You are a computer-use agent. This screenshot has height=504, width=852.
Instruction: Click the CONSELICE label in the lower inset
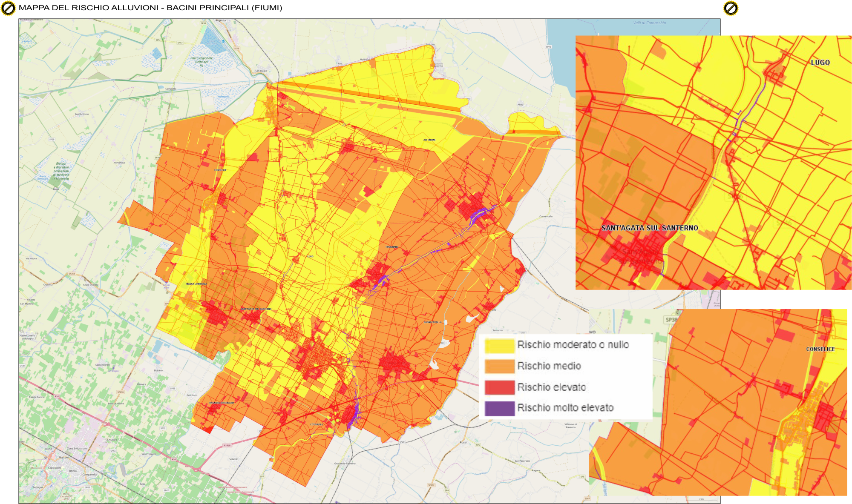point(820,349)
